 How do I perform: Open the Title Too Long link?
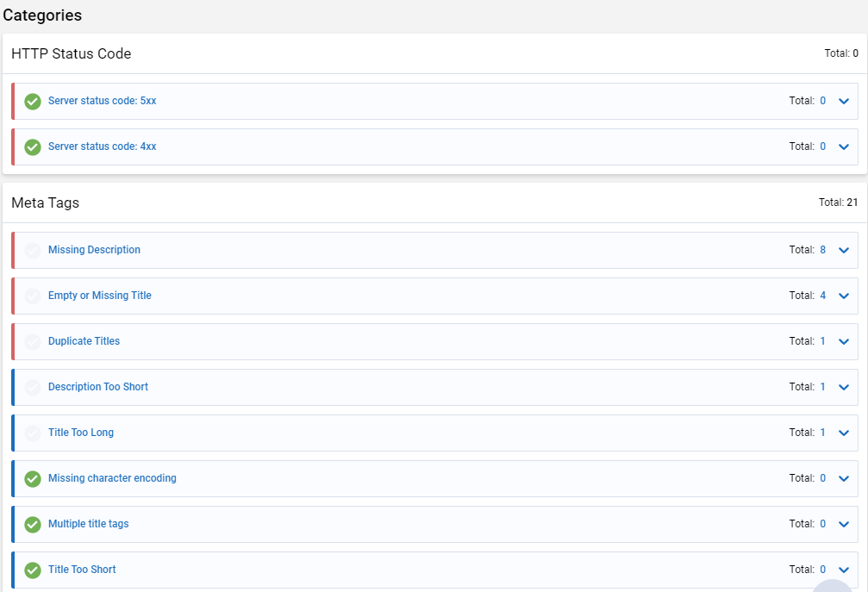point(81,432)
